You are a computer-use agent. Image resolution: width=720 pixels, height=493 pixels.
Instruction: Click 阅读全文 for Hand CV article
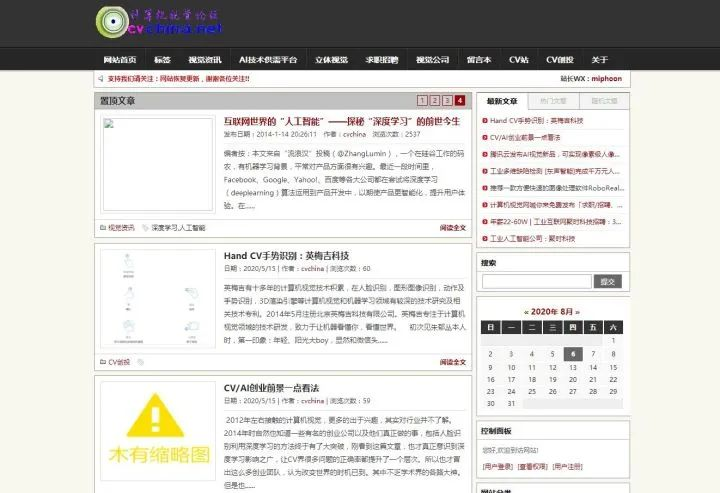tap(453, 362)
